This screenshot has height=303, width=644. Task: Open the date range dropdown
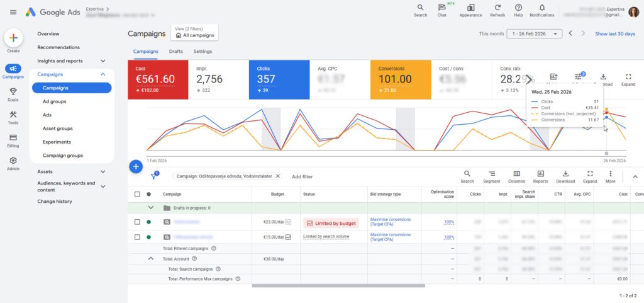pyautogui.click(x=535, y=33)
